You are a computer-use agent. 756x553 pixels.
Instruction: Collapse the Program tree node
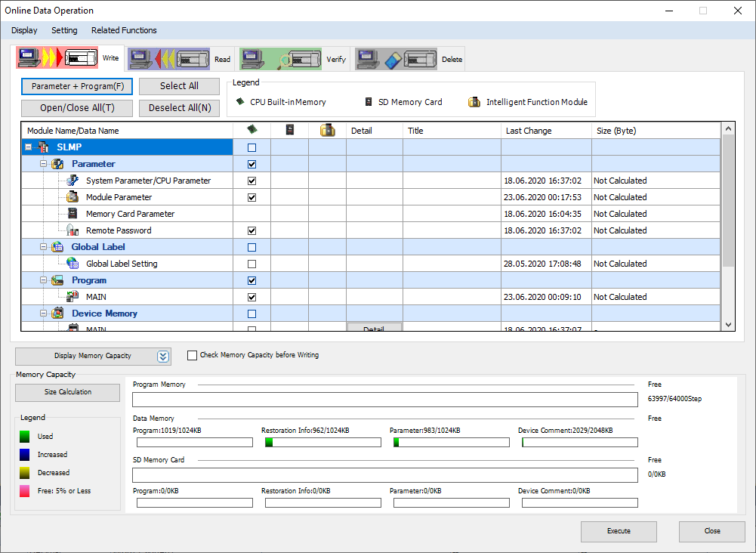tap(43, 280)
